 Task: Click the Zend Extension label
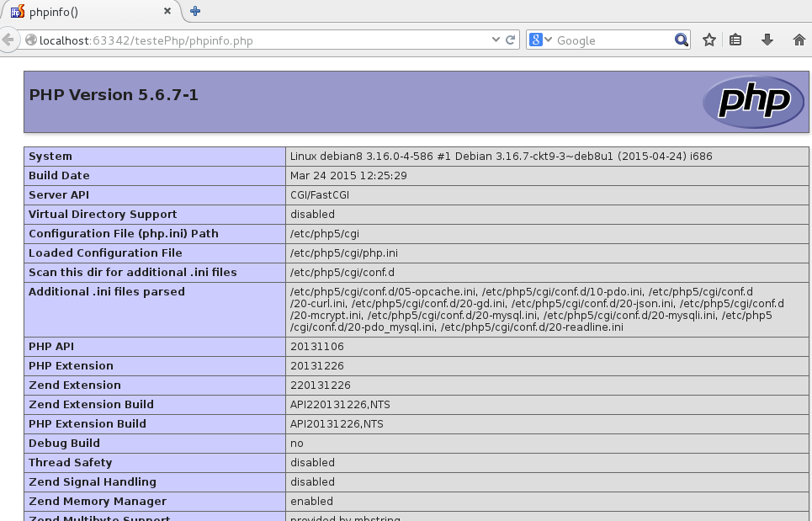click(x=75, y=385)
